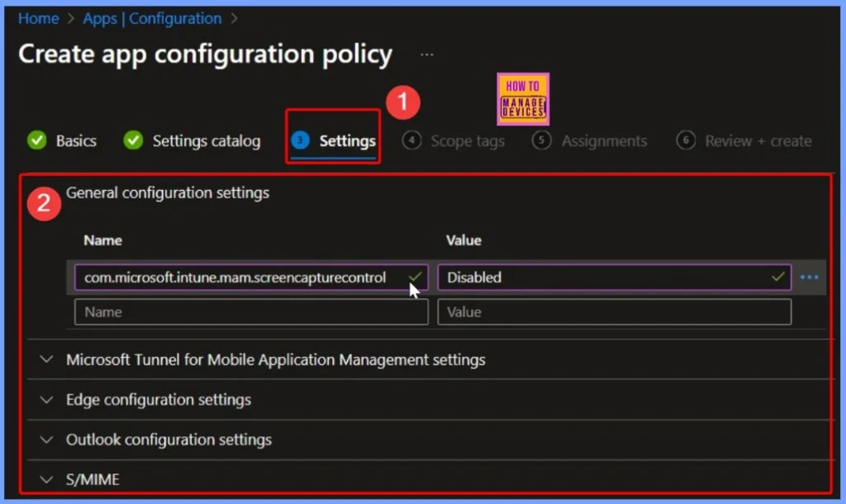846x504 pixels.
Task: Click the Create app configuration policy title
Action: [x=206, y=54]
